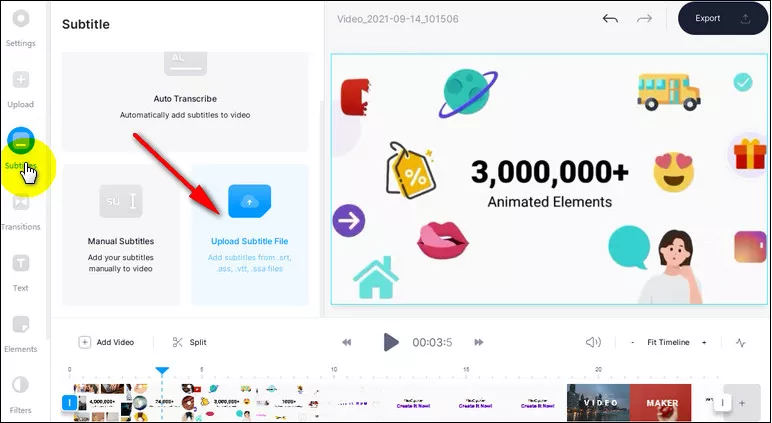This screenshot has height=423, width=772.
Task: Click the Export button
Action: pyautogui.click(x=723, y=19)
